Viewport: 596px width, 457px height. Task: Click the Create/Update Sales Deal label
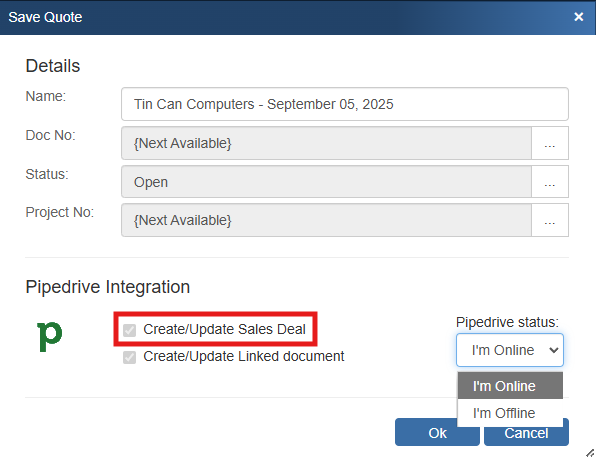point(224,329)
